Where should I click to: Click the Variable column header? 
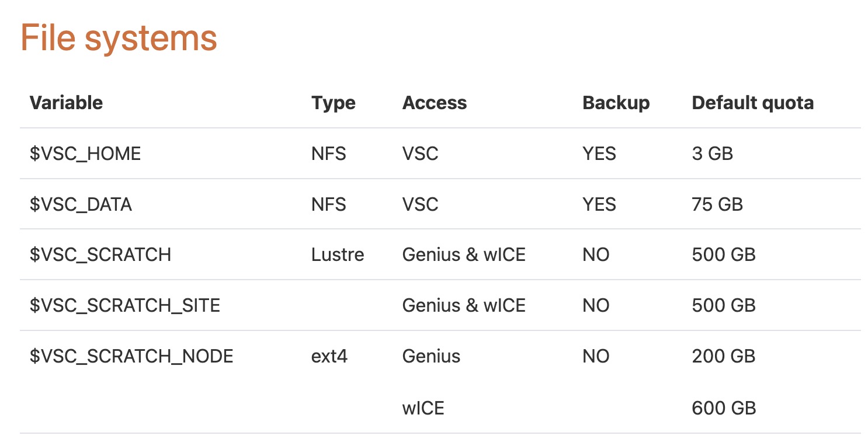tap(66, 103)
